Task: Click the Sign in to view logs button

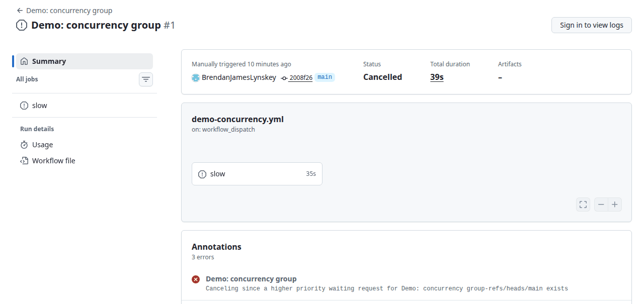Action: (x=592, y=25)
